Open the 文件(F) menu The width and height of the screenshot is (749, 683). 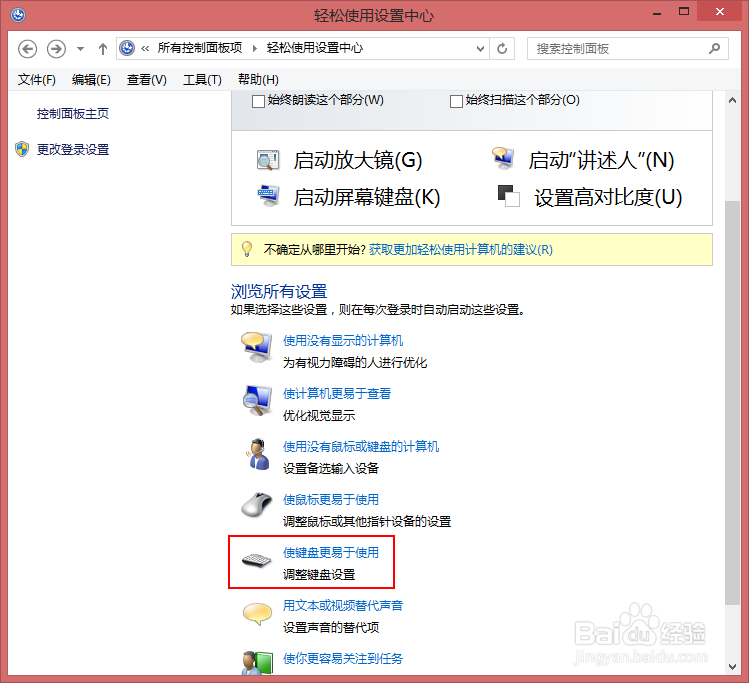[x=37, y=79]
